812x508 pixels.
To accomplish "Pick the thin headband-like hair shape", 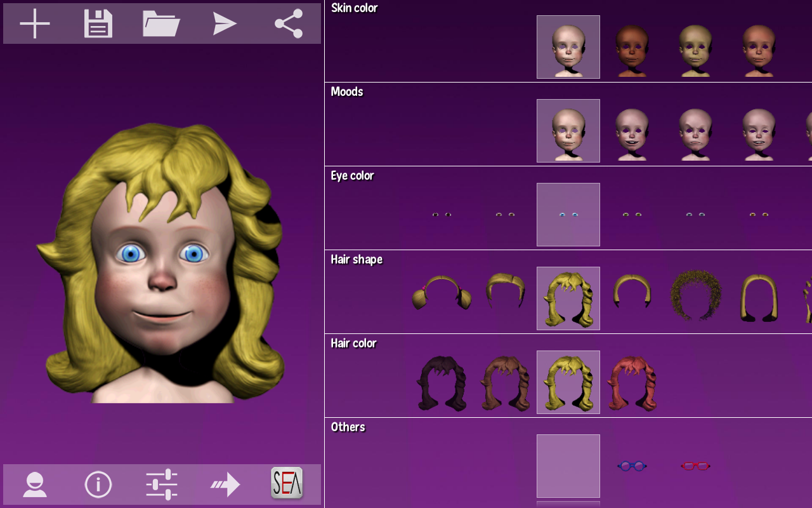I will pos(632,291).
